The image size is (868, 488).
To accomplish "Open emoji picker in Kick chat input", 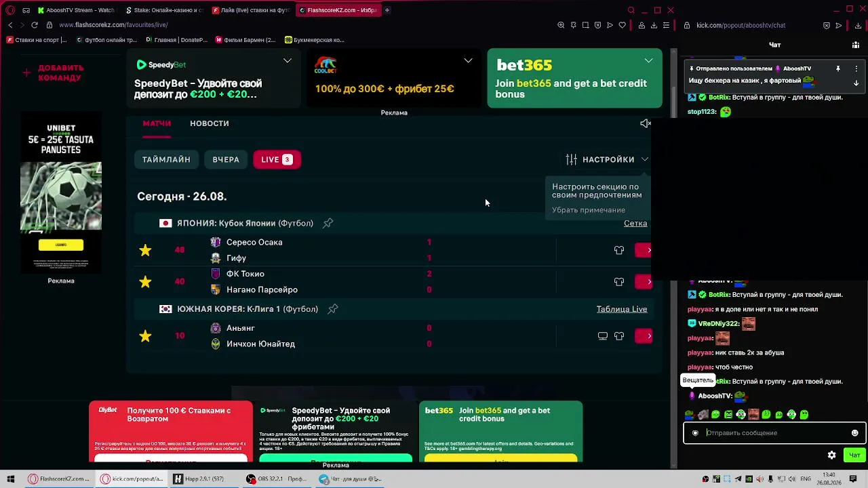I will point(855,433).
